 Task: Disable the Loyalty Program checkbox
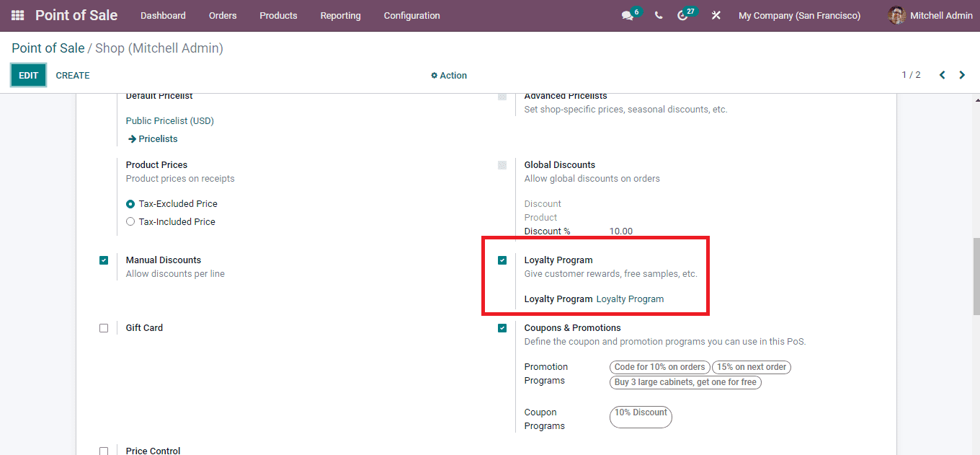pos(502,260)
